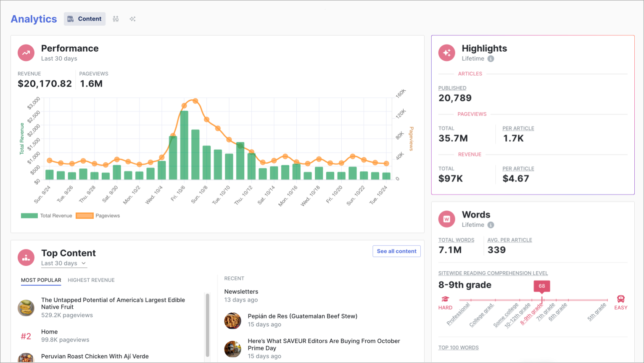The width and height of the screenshot is (644, 363).
Task: Click the 68 reading score marker
Action: coord(542,286)
